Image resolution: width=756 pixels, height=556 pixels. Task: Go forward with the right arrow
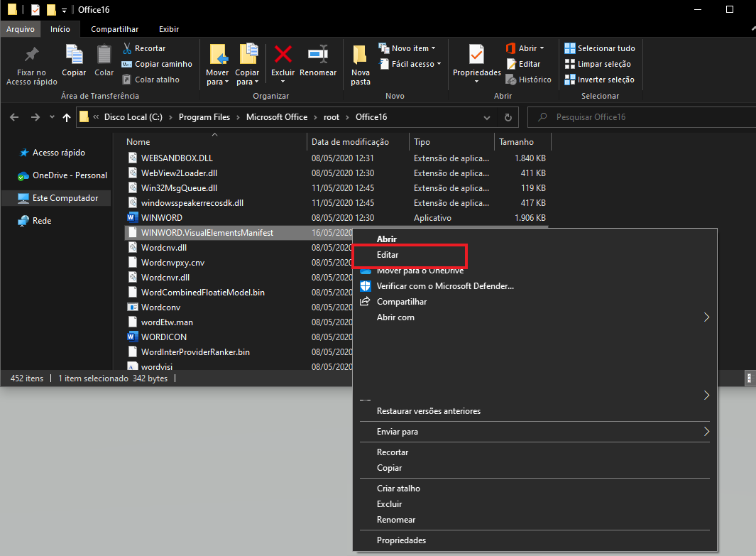pos(35,117)
